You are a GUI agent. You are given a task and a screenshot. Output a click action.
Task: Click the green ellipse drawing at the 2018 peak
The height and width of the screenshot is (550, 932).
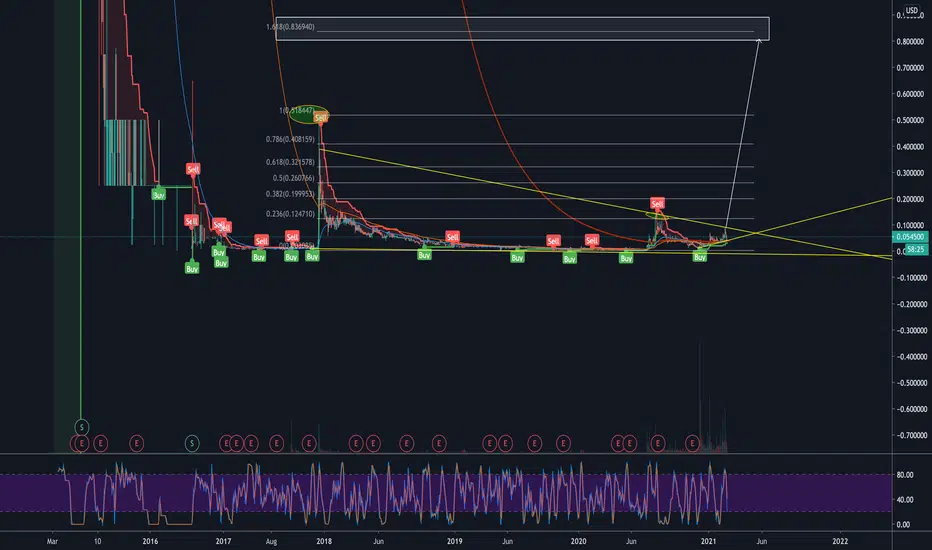308,114
